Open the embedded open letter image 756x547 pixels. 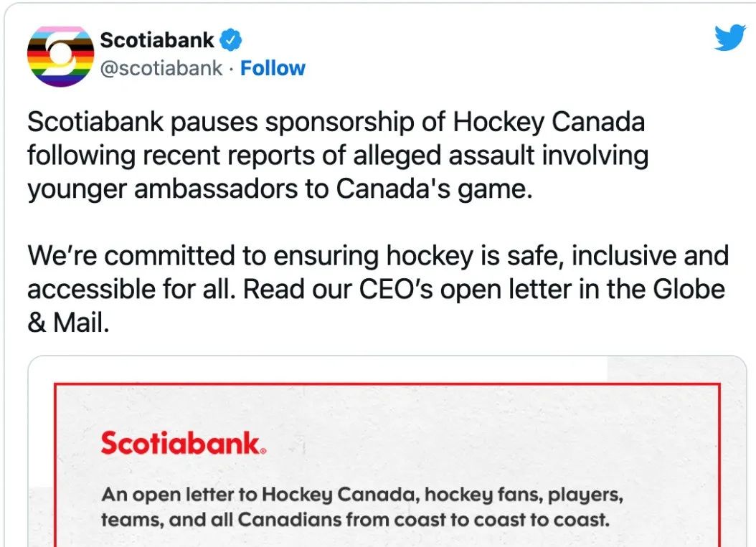(x=387, y=451)
